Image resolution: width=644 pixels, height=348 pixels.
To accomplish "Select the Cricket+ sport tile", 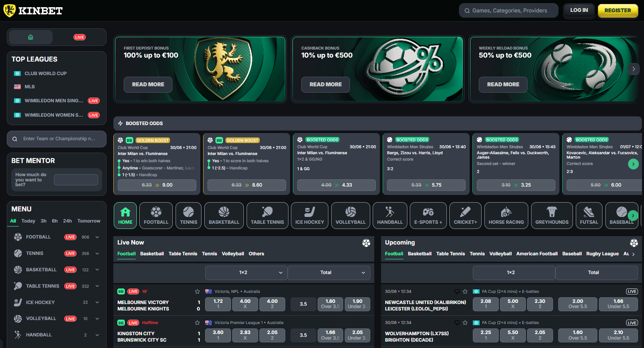I will pyautogui.click(x=465, y=215).
